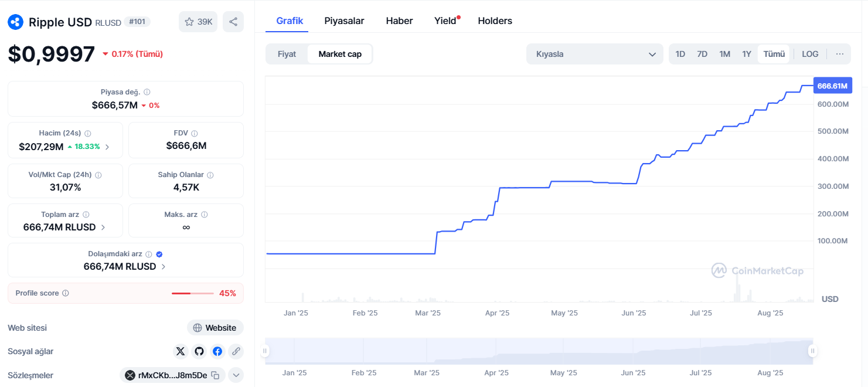The image size is (868, 387).
Task: Click the 600.00M y-axis label
Action: tap(833, 104)
